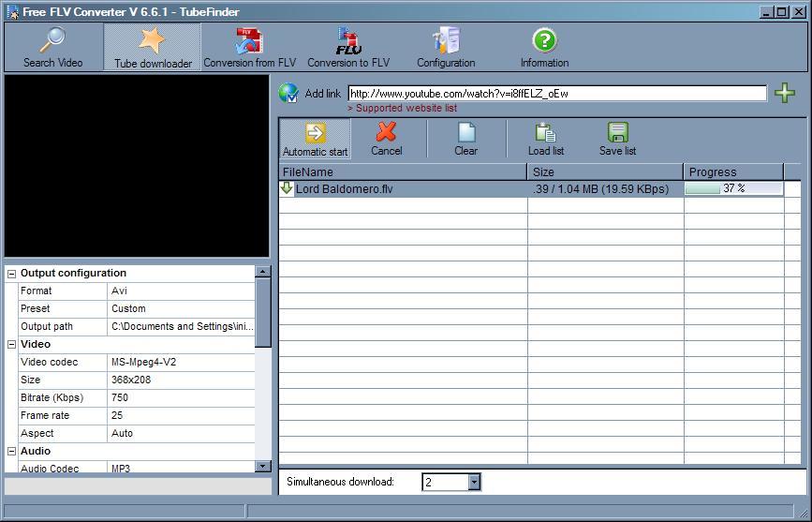
Task: Sort by the FileName column header
Action: (403, 172)
